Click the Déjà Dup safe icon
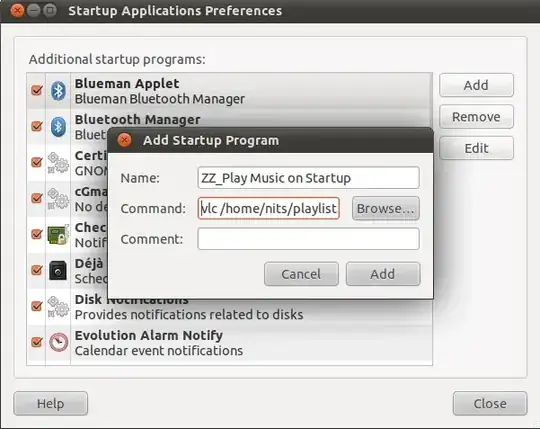This screenshot has height=429, width=540. [x=58, y=270]
